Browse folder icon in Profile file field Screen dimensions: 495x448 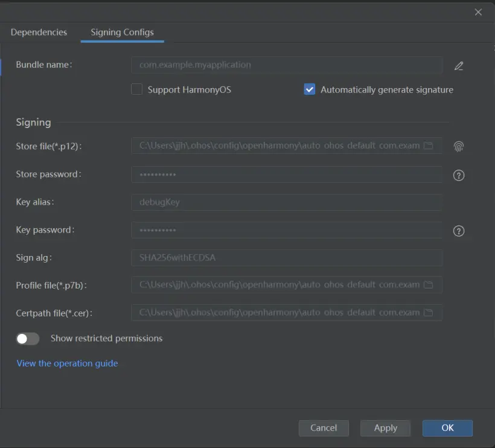click(429, 285)
